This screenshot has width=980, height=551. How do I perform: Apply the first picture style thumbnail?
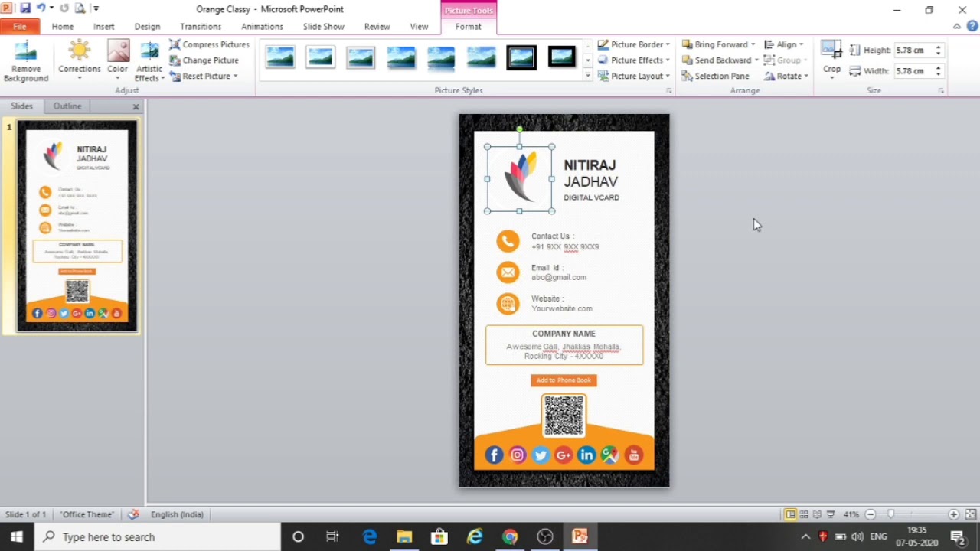pyautogui.click(x=280, y=57)
